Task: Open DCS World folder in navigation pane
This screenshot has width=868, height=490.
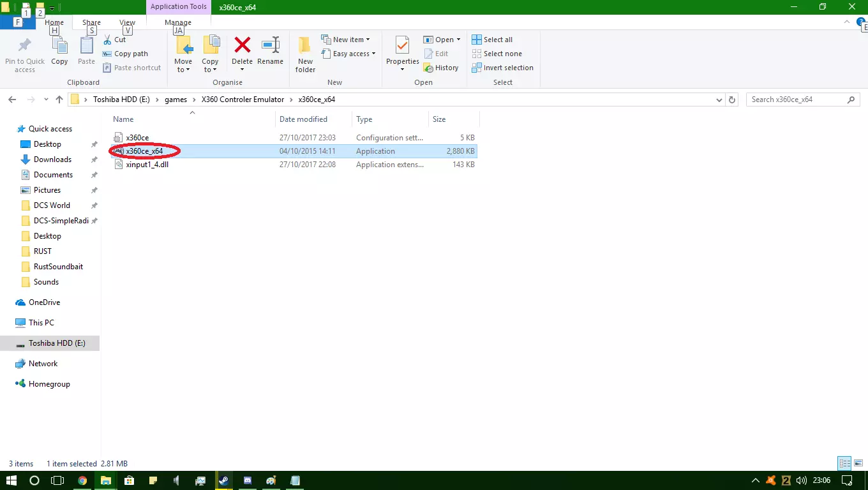Action: click(x=52, y=205)
